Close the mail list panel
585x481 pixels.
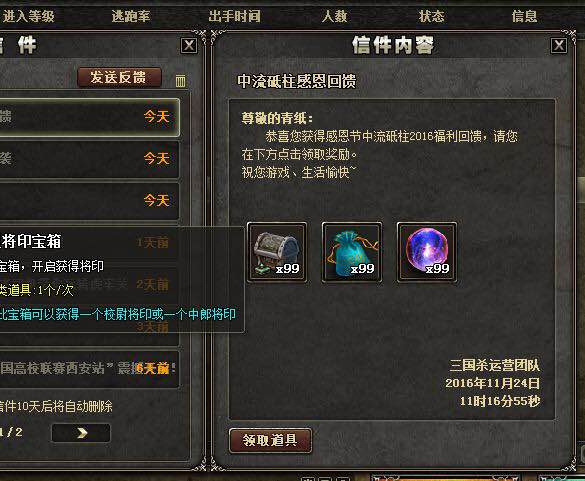pos(189,46)
